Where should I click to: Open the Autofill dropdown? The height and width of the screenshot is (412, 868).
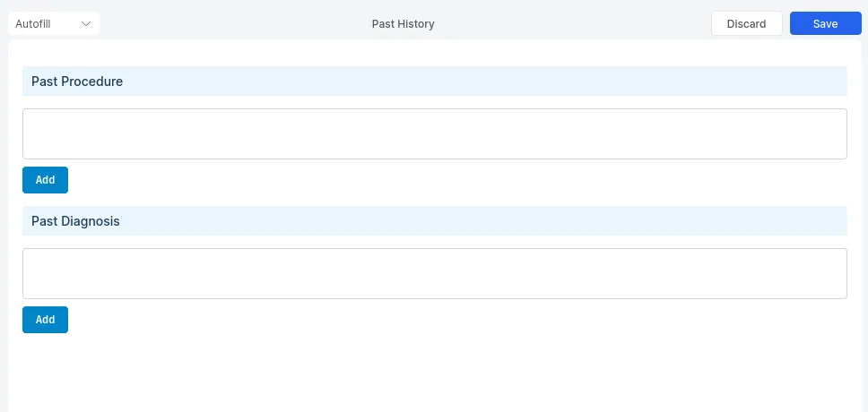[54, 24]
